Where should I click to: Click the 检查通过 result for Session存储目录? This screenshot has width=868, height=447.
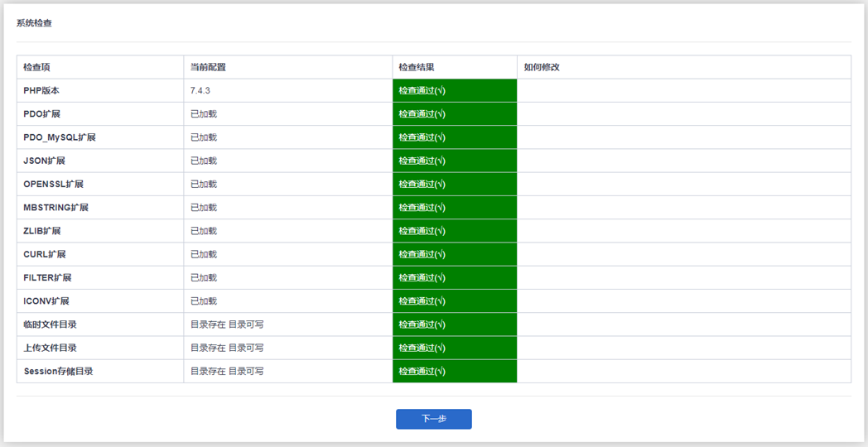coord(454,371)
